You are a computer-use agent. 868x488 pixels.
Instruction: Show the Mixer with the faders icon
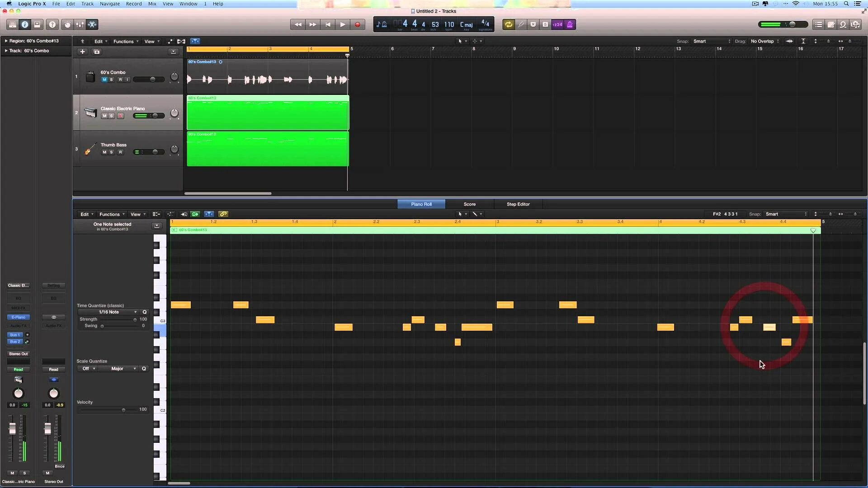point(80,24)
